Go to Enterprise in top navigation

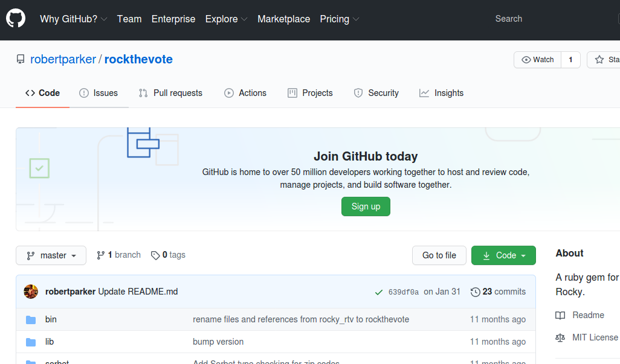click(x=173, y=19)
